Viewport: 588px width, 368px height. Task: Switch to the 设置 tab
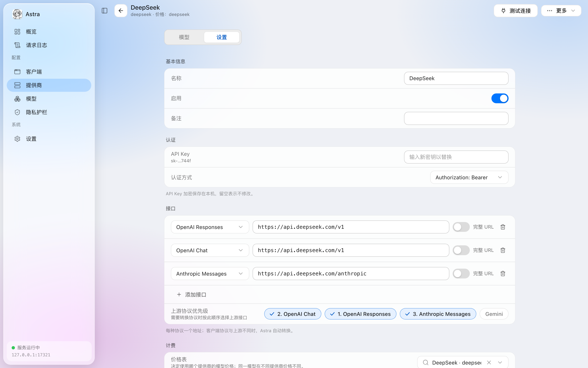click(x=221, y=37)
